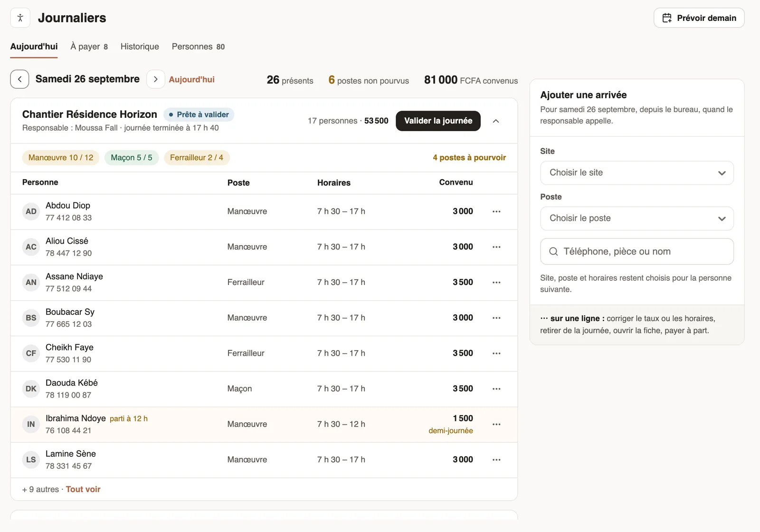The height and width of the screenshot is (532, 760).
Task: Click the "Tout voir" link
Action: click(83, 489)
